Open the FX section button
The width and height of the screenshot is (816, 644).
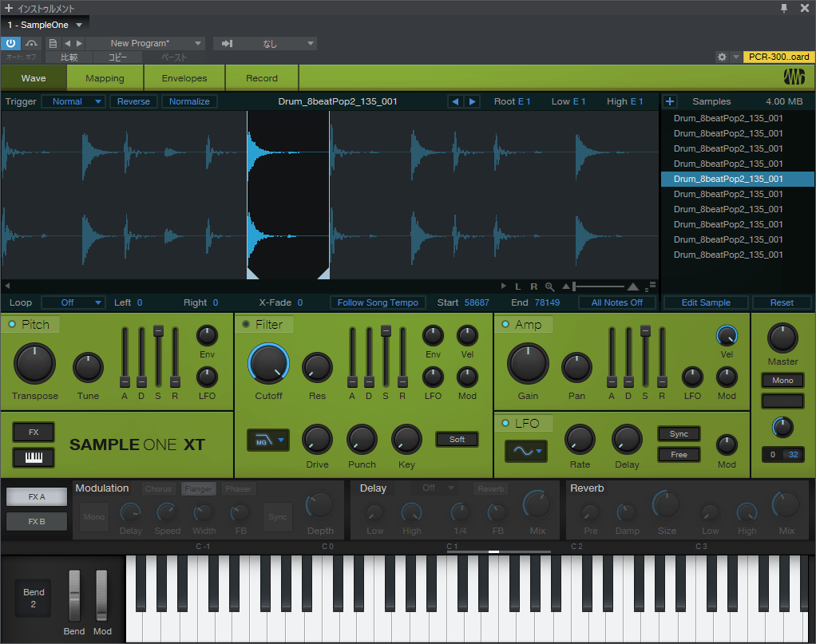34,433
